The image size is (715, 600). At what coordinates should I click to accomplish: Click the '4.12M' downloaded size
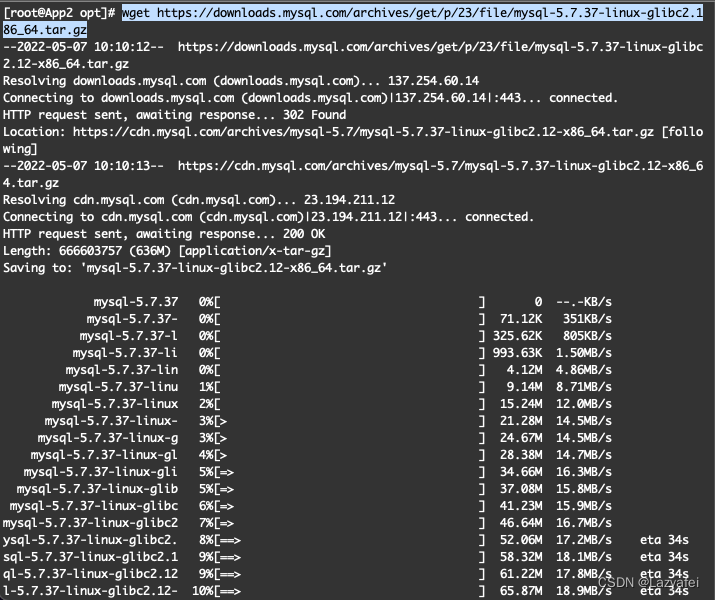pyautogui.click(x=524, y=370)
